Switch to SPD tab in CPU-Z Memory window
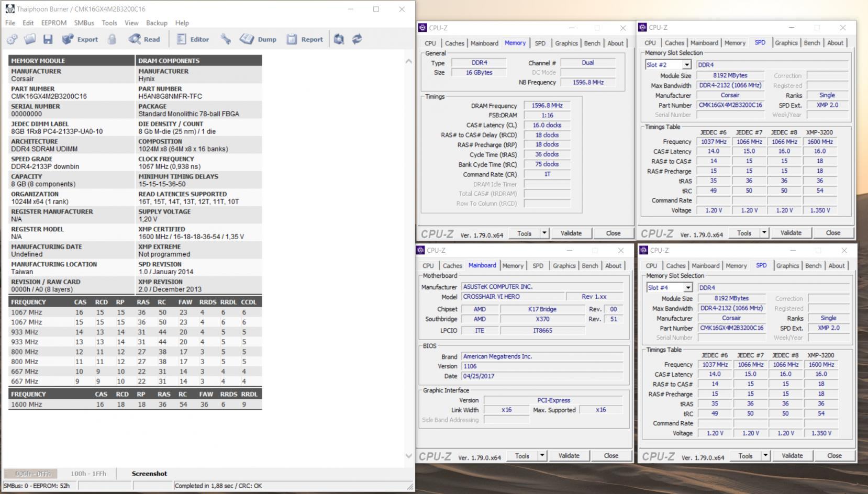 540,43
